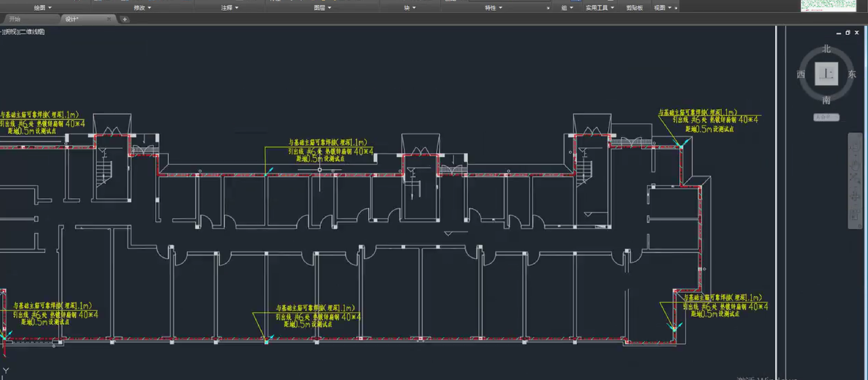Click the 东 compass direction on ViewCube
Viewport: 868px width, 380px height.
852,74
